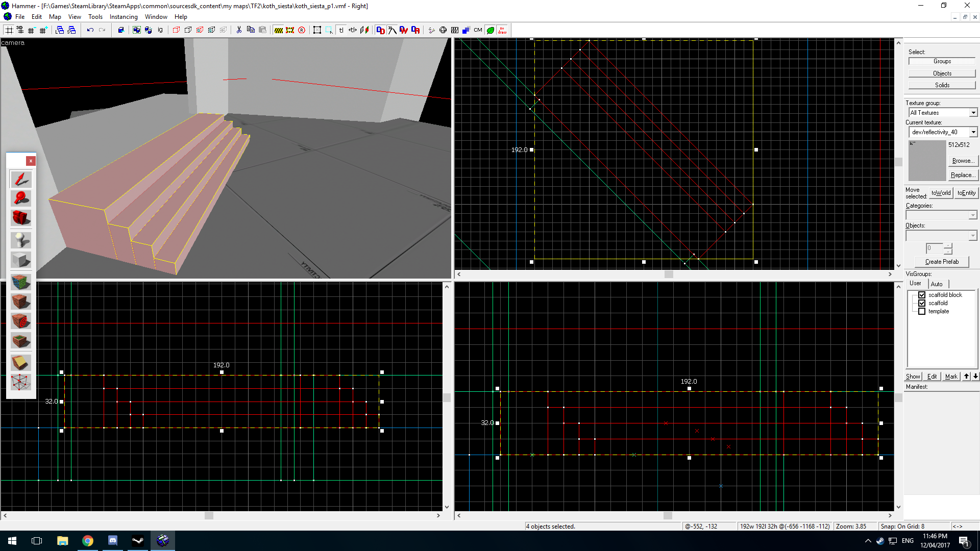Click the Copy icon in toolbar
980x551 pixels.
(x=251, y=30)
